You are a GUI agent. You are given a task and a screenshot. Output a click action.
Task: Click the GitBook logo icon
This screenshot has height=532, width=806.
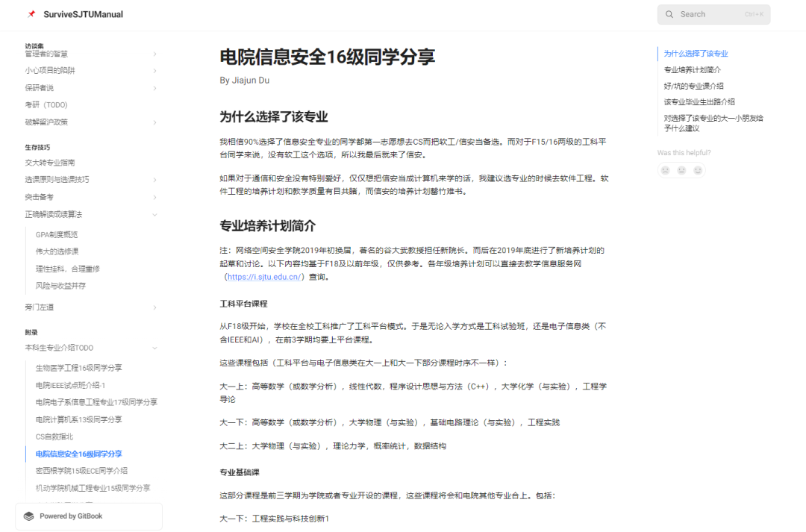click(x=29, y=516)
